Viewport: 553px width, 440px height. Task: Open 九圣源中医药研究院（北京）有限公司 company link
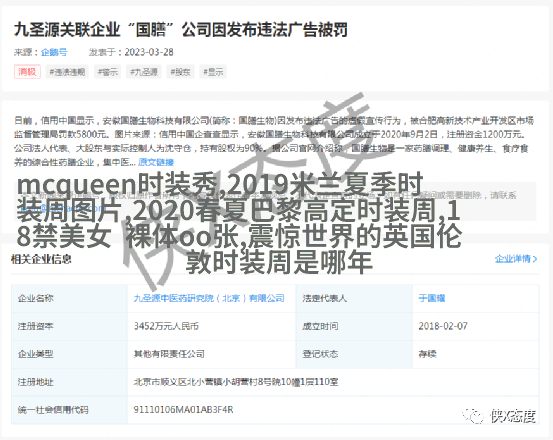209,298
